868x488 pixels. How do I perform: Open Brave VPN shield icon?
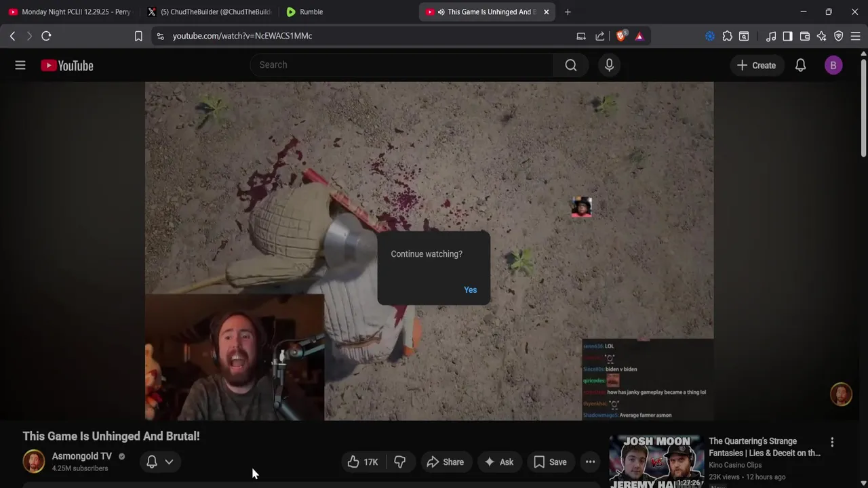click(839, 36)
